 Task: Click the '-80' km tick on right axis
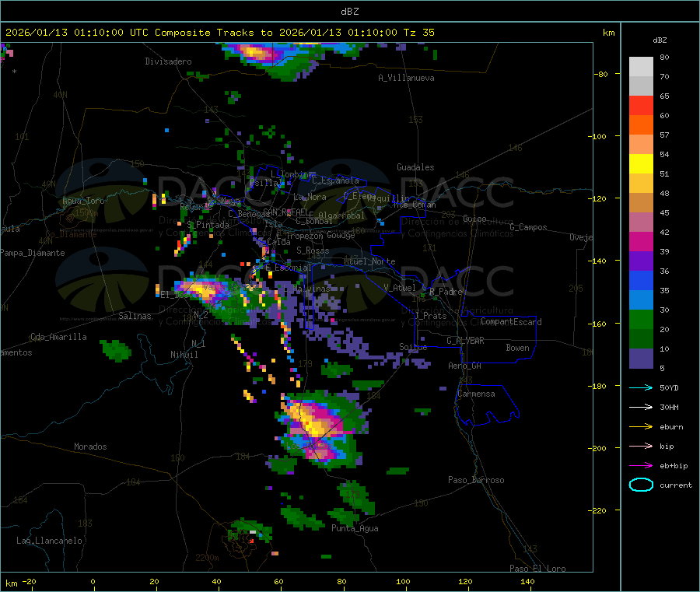click(601, 74)
